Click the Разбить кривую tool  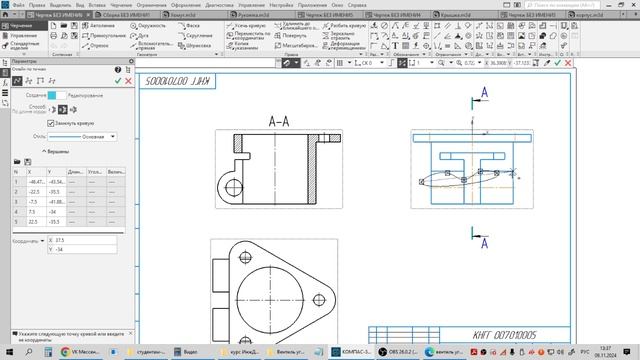click(344, 26)
